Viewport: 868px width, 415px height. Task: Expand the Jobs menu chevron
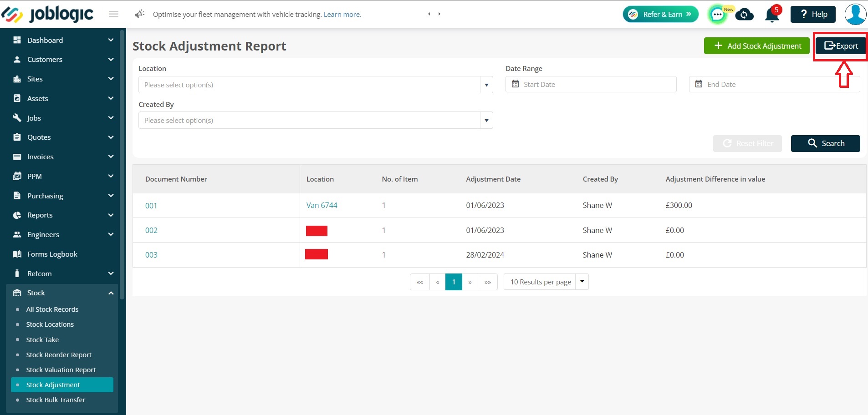[111, 118]
